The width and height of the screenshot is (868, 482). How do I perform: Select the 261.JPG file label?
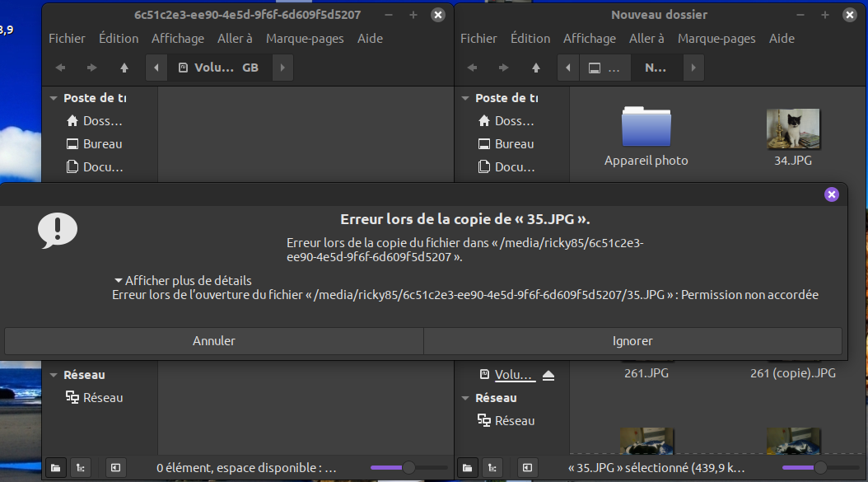(646, 373)
